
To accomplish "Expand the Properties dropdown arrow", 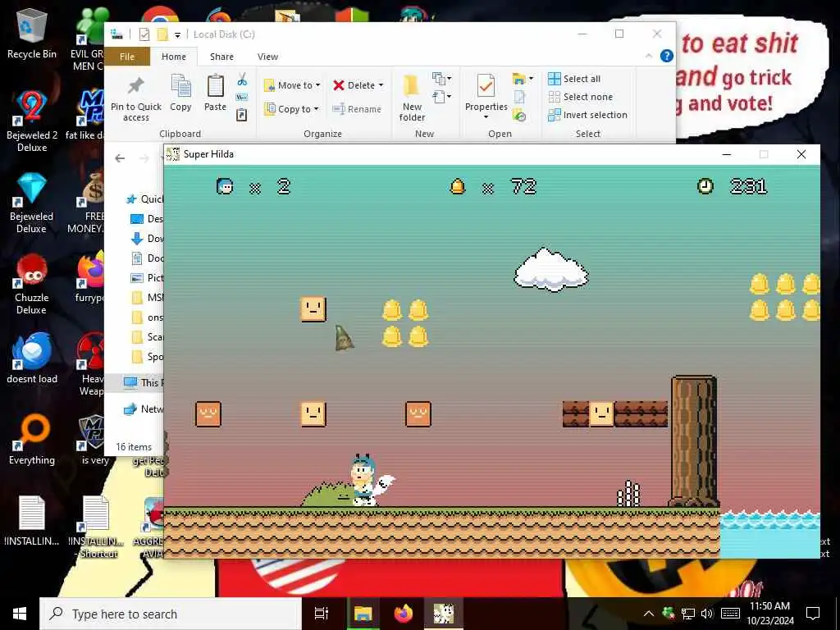I will point(486,117).
